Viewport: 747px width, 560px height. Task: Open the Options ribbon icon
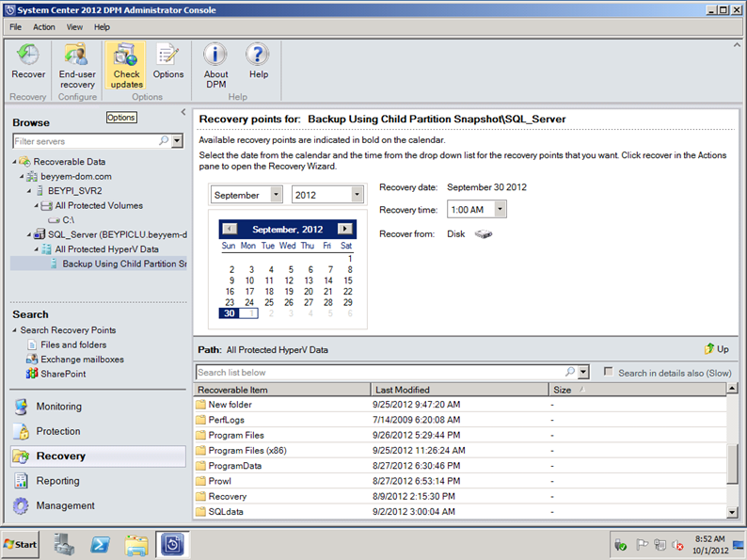[167, 55]
